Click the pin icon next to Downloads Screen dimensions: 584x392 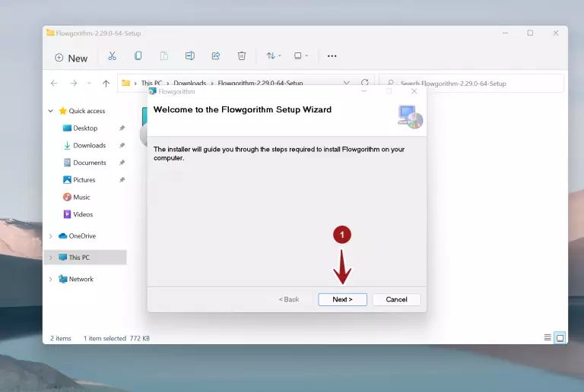click(122, 145)
